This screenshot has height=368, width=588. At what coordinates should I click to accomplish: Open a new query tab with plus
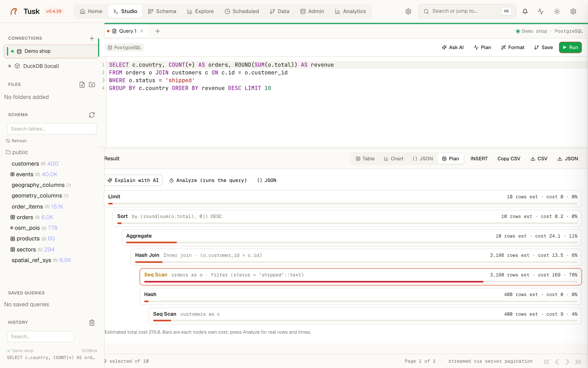click(157, 31)
